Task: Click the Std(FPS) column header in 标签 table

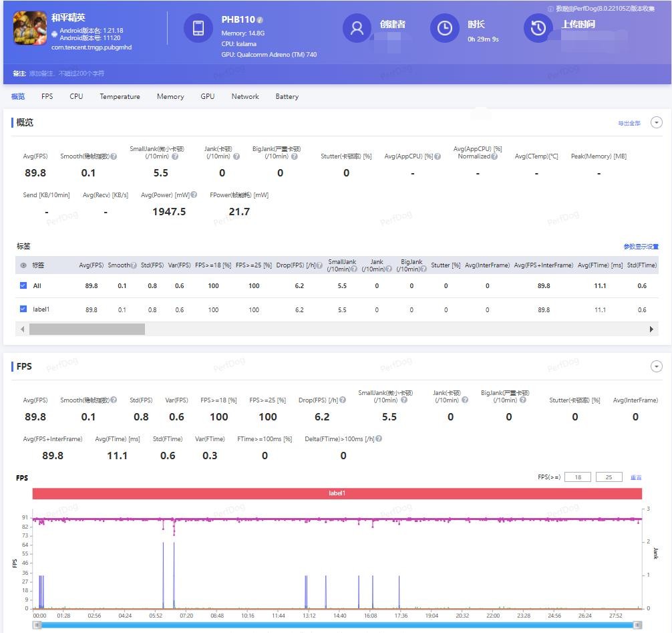Action: point(152,265)
